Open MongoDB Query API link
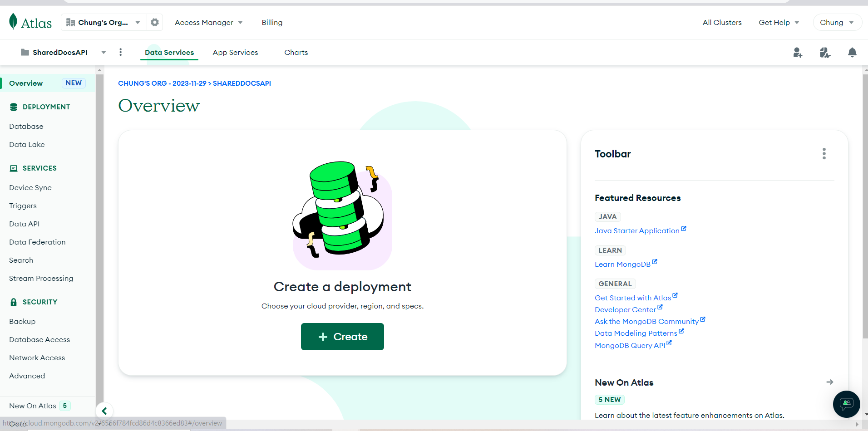Image resolution: width=868 pixels, height=431 pixels. (x=630, y=345)
